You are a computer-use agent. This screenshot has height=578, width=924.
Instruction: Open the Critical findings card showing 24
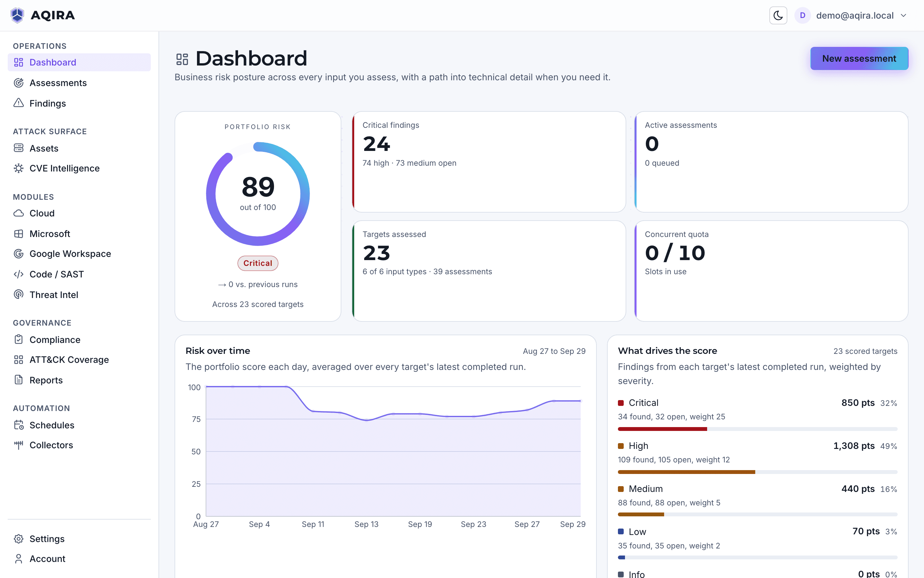489,162
